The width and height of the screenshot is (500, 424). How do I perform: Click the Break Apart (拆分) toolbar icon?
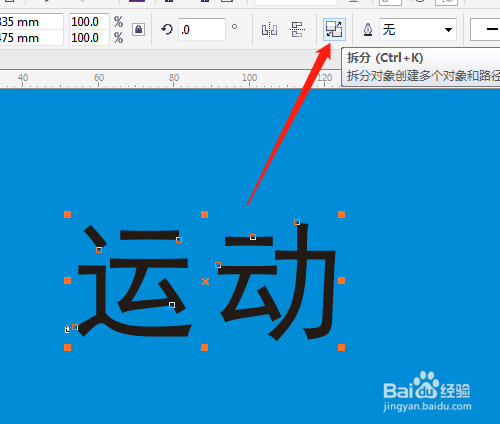(x=334, y=29)
